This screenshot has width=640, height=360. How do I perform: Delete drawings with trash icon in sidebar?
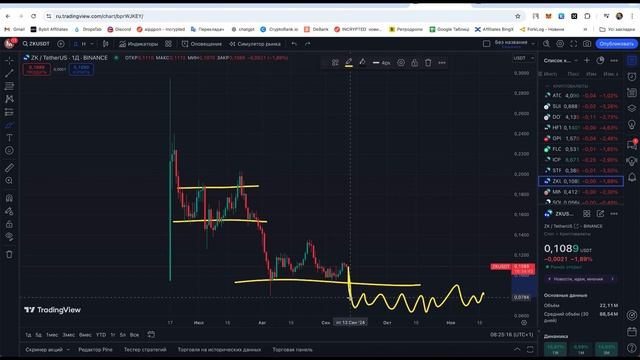(9, 255)
